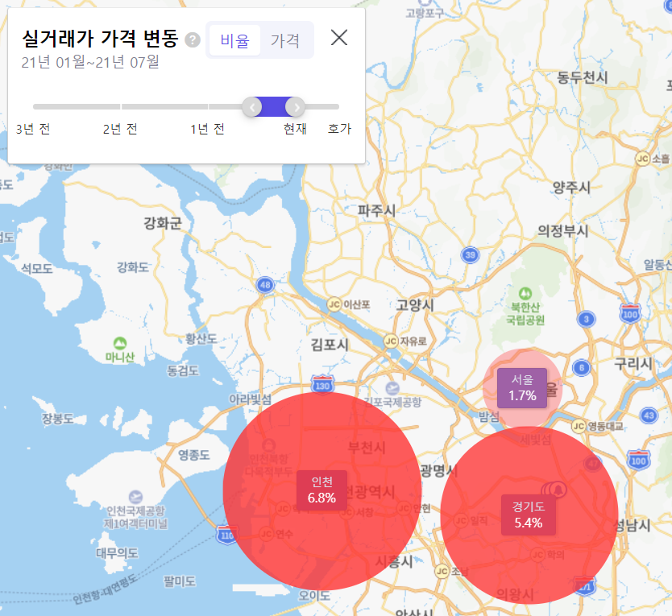Switch to 가격 view mode
Screen dimensions: 672x616
click(x=285, y=40)
